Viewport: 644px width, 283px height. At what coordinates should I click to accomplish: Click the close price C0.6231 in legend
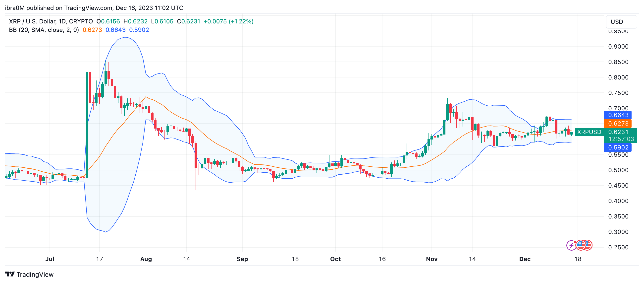[189, 21]
